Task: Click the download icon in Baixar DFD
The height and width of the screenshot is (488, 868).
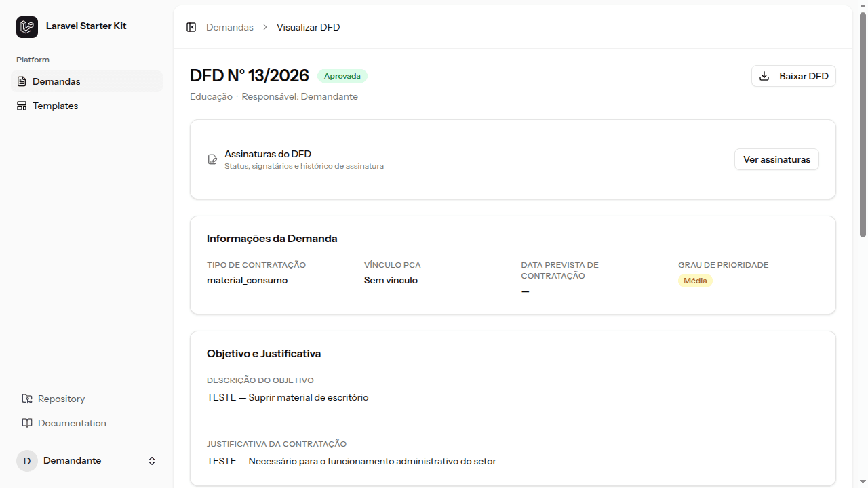Action: 764,76
